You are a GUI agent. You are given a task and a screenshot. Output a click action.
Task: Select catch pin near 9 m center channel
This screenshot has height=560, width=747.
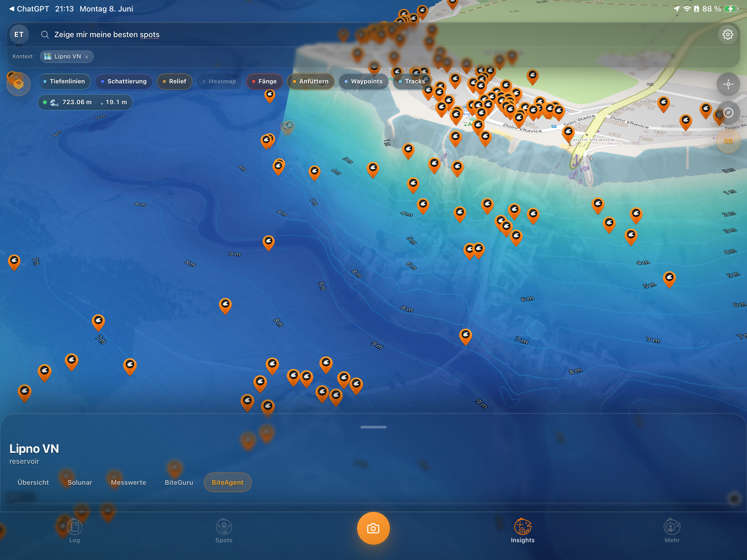269,243
